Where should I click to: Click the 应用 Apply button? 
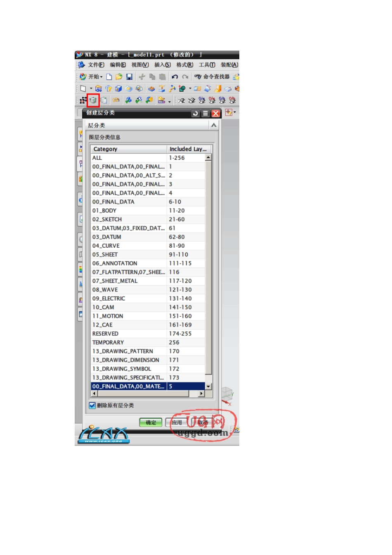click(x=177, y=422)
